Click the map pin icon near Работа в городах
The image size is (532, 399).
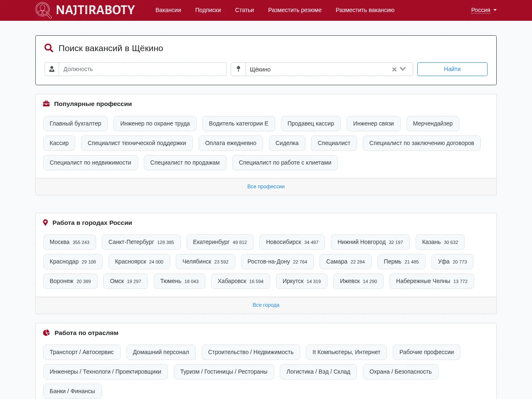46,223
